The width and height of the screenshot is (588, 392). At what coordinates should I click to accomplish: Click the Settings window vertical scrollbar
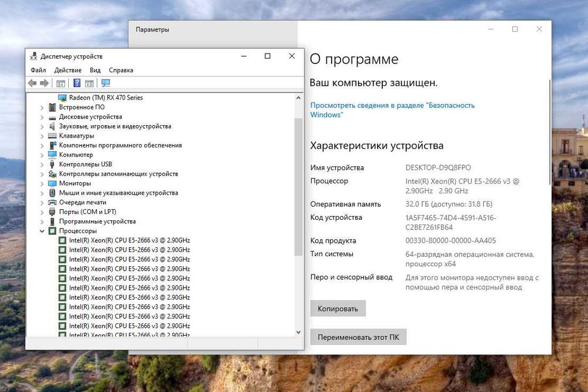[550, 132]
